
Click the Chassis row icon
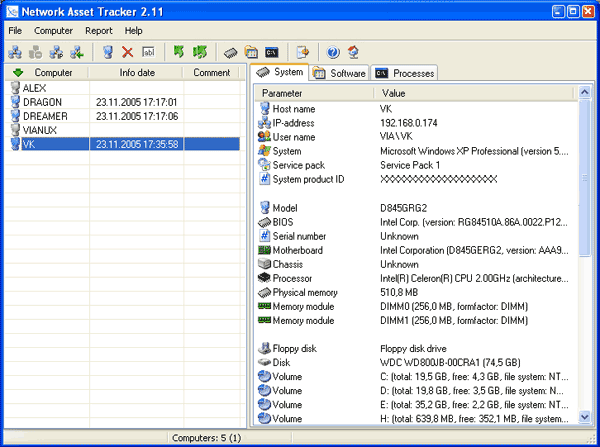pyautogui.click(x=264, y=264)
